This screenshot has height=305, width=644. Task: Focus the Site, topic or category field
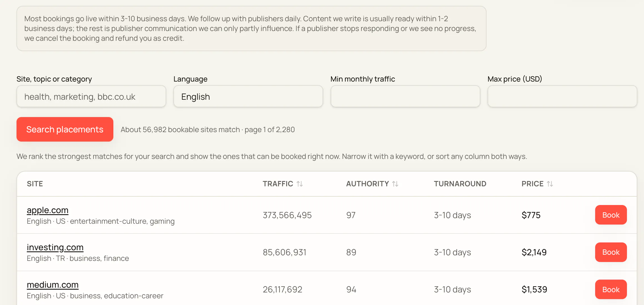[91, 96]
